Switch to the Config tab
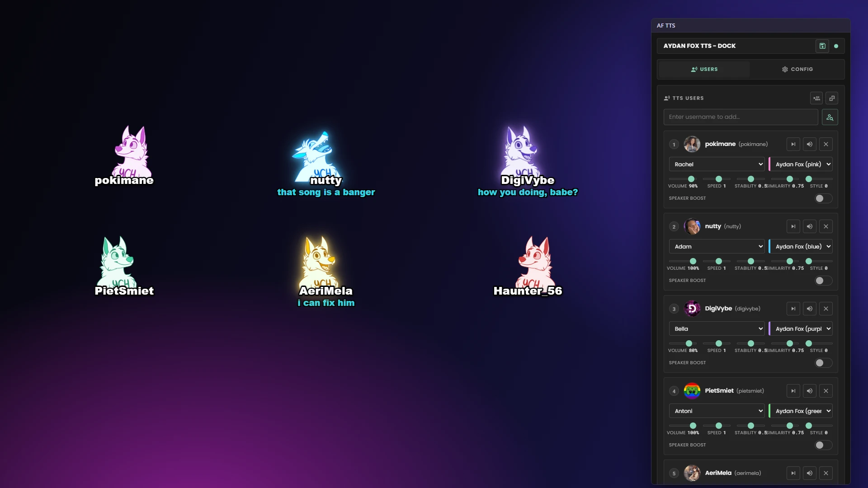Viewport: 868px width, 488px height. tap(797, 69)
